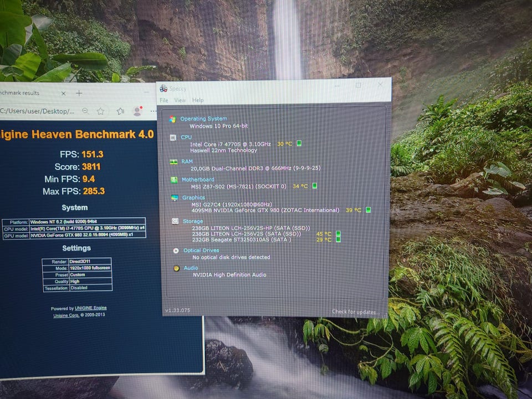The image size is (532, 399).
Task: Click the browser favorites star icon
Action: (x=100, y=111)
